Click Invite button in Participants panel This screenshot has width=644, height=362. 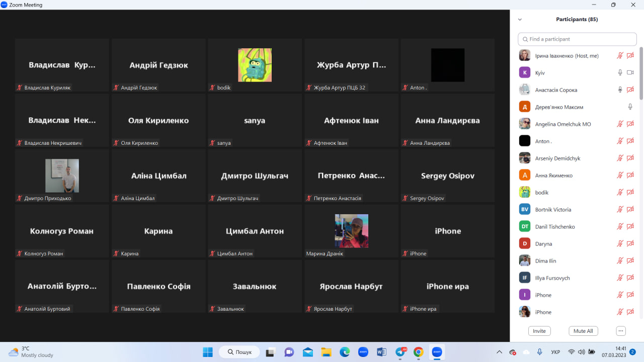point(539,331)
